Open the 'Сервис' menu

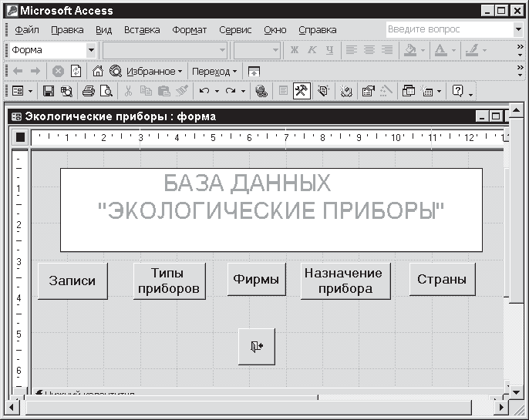pos(234,30)
